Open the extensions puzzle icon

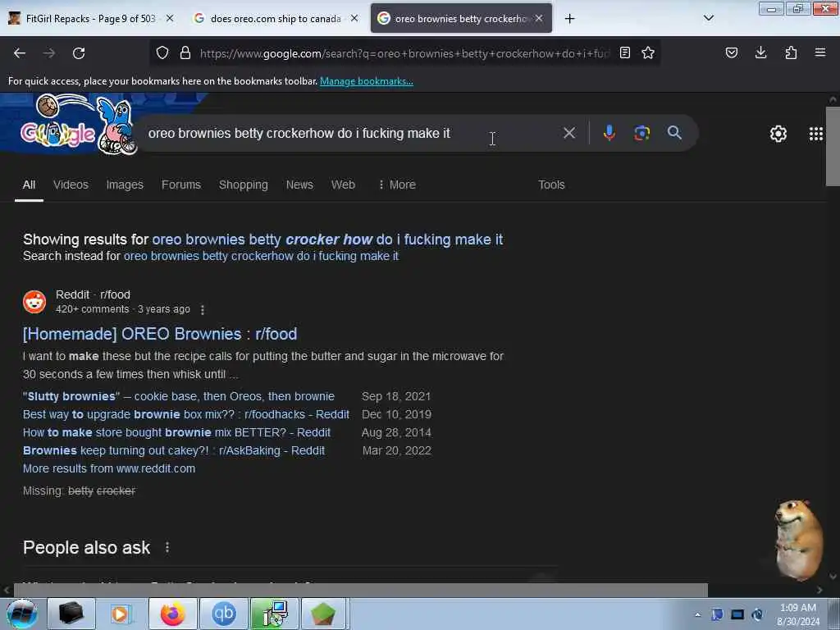click(x=791, y=52)
